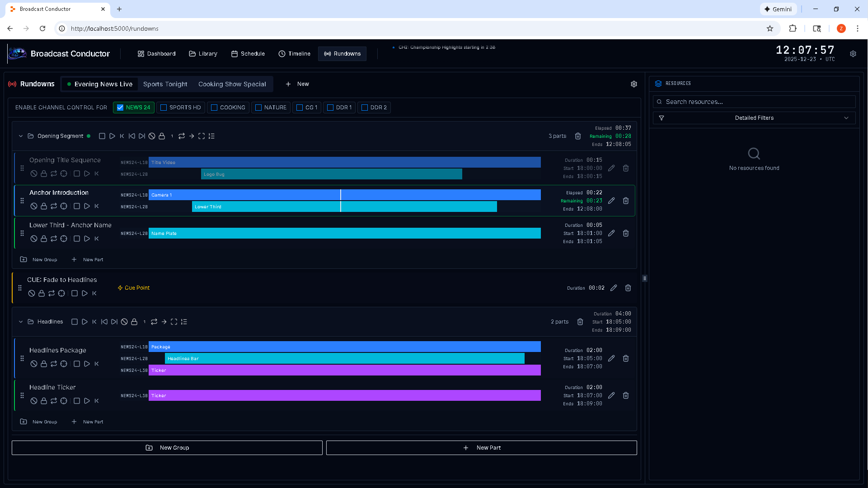Click loop icon on Headlines group
This screenshot has width=868, height=488.
pos(154,322)
